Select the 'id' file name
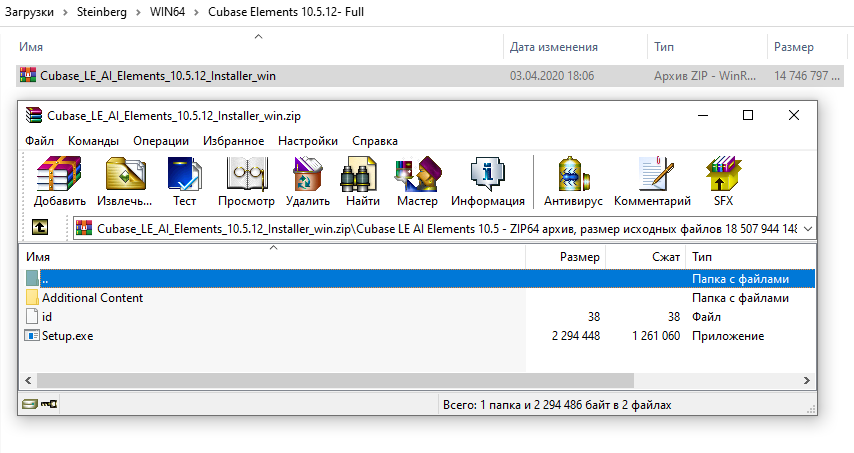 point(47,317)
